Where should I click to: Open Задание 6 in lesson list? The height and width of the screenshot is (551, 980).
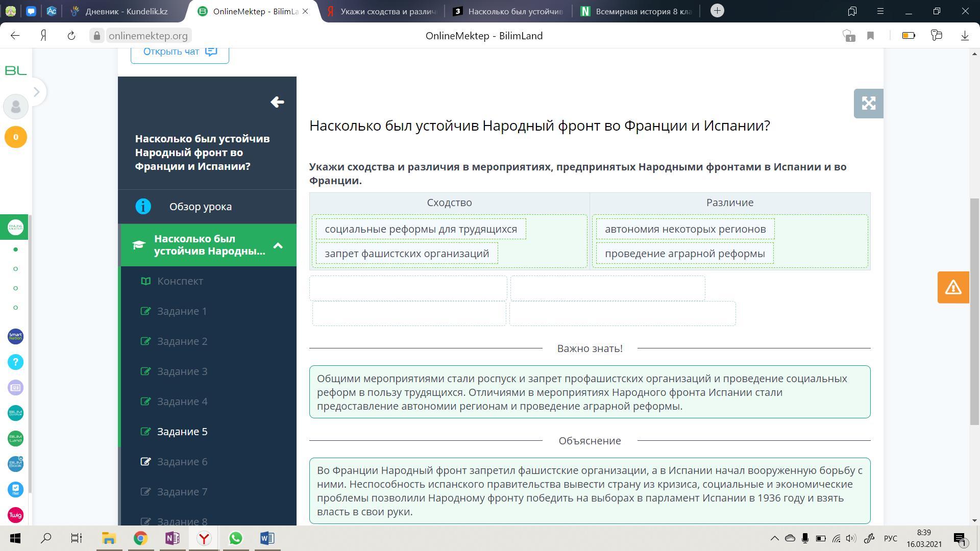click(x=182, y=462)
